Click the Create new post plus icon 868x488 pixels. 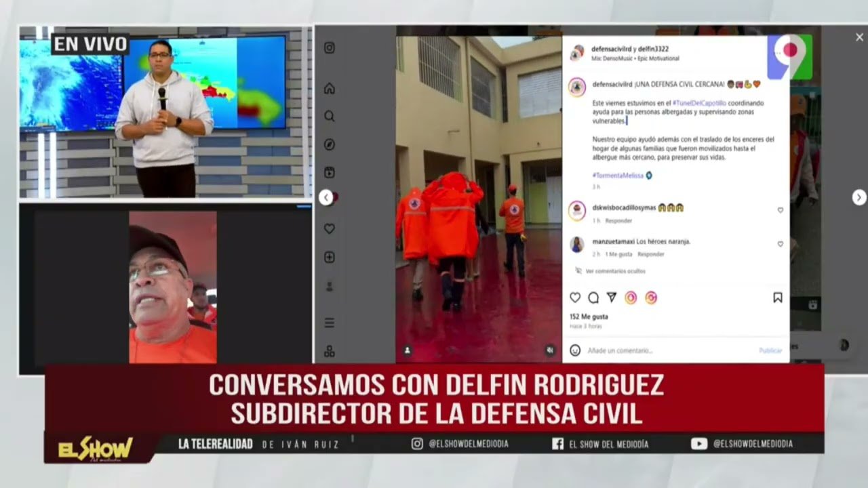pos(330,258)
